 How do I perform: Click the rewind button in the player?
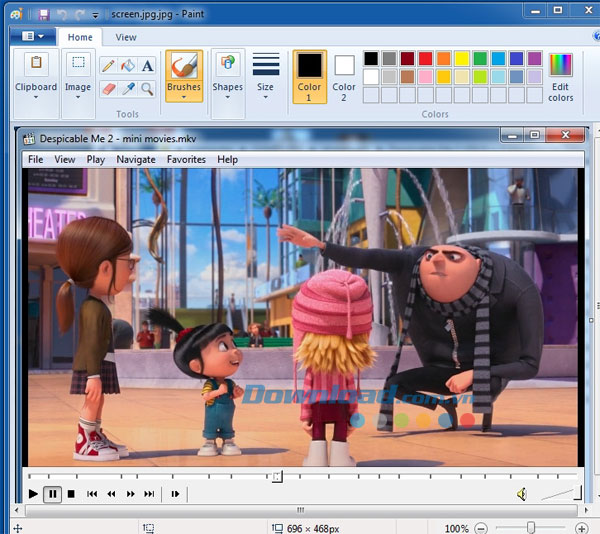[111, 494]
